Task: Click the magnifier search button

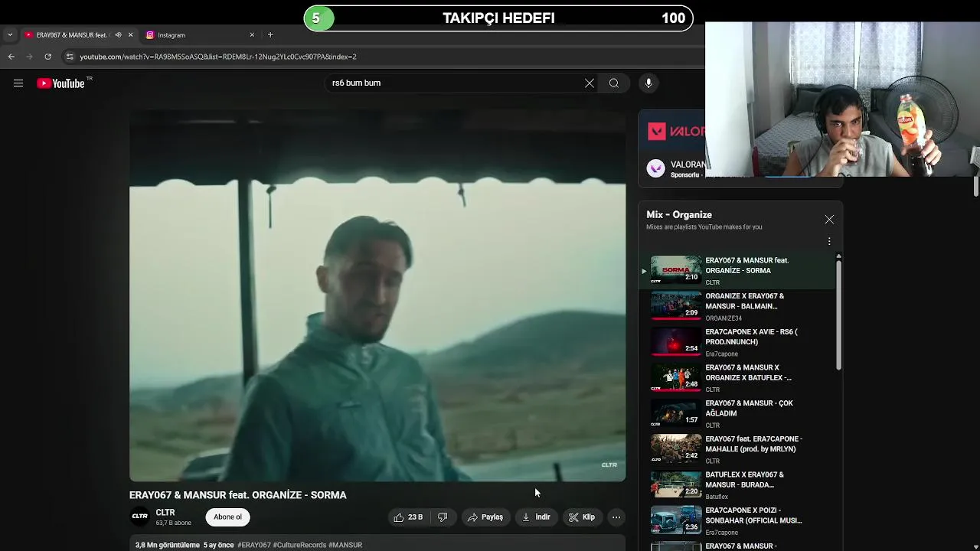Action: (x=614, y=83)
